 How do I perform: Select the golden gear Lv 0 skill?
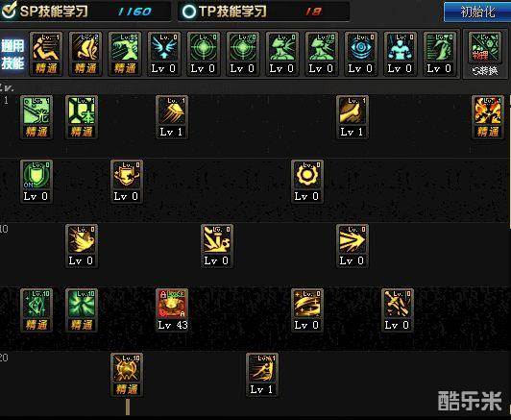coord(307,182)
